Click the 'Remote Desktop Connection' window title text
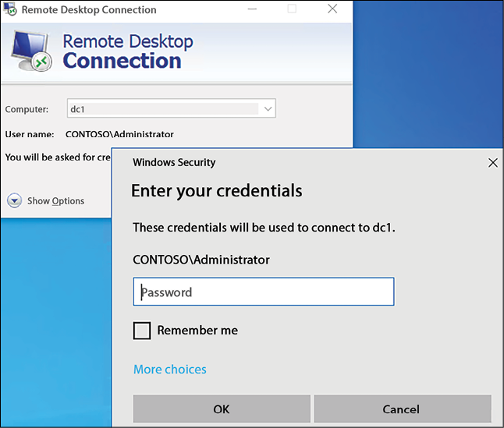504x428 pixels. point(89,9)
